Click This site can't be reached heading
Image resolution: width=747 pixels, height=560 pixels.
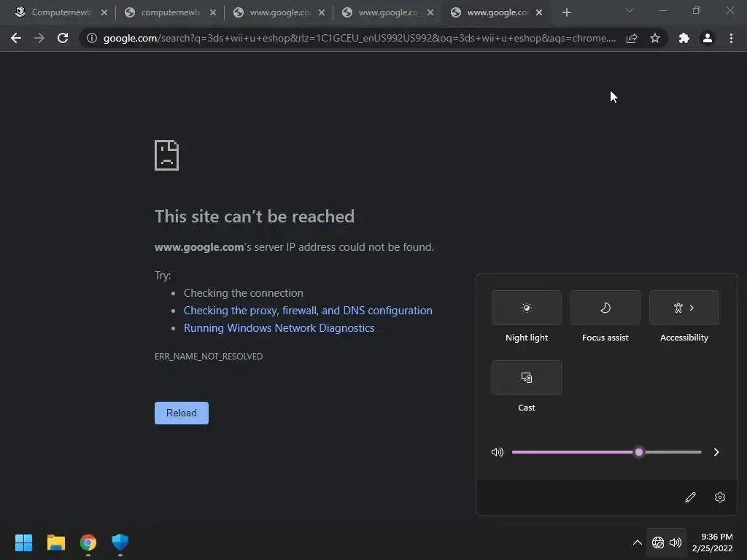[x=255, y=216]
